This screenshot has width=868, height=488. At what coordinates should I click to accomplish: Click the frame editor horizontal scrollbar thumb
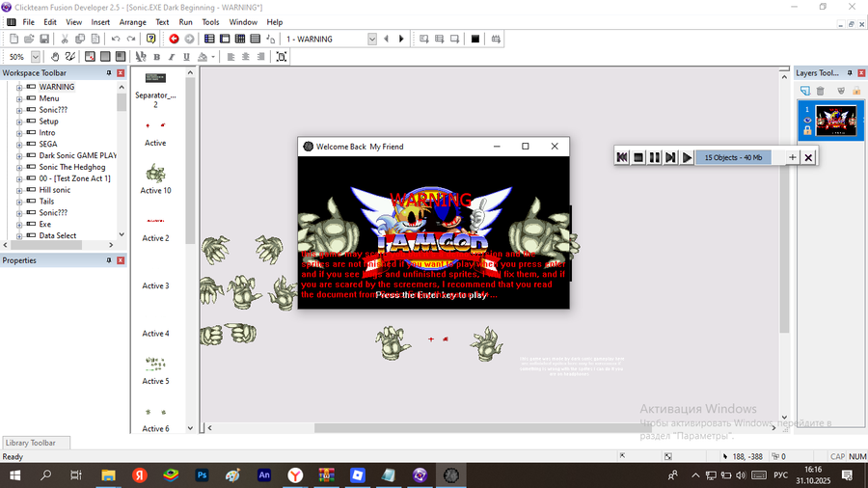pos(483,427)
